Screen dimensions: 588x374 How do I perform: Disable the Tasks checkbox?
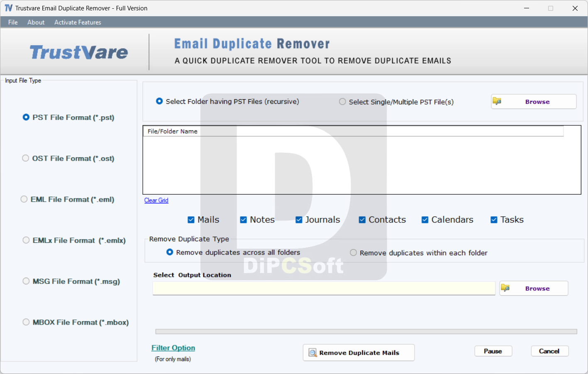[494, 220]
